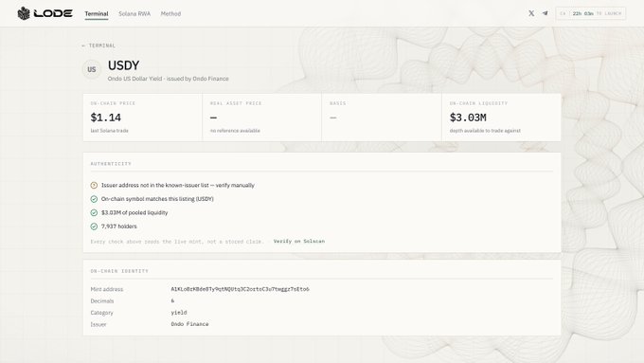Click the checkmark beside 7,937 holders
The image size is (644, 363).
tap(94, 227)
